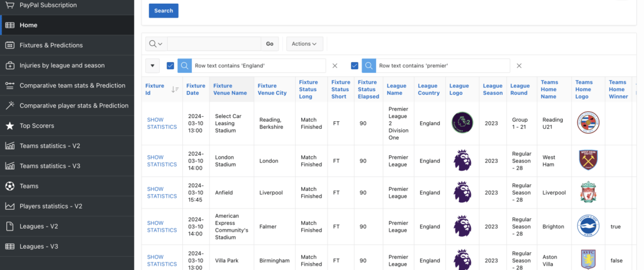
Task: Remove the 'England' filter with X
Action: pyautogui.click(x=335, y=66)
